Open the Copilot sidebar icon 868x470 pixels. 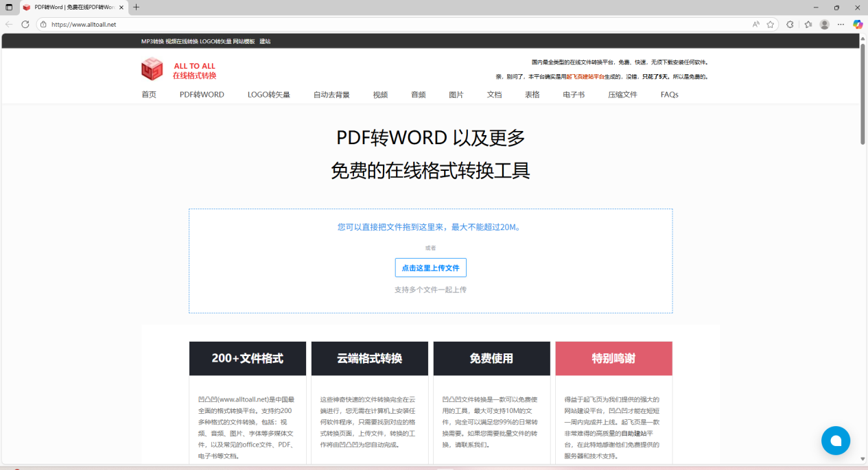[x=858, y=24]
